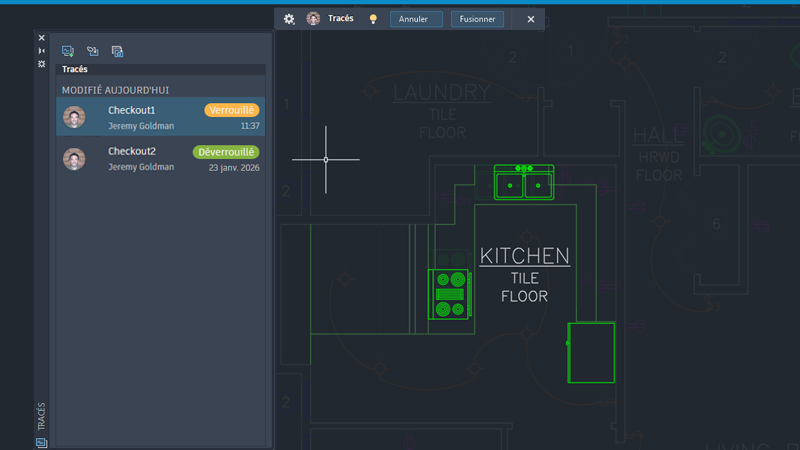This screenshot has width=800, height=450.
Task: Click the 23 janv. 2026 date
Action: tap(234, 167)
